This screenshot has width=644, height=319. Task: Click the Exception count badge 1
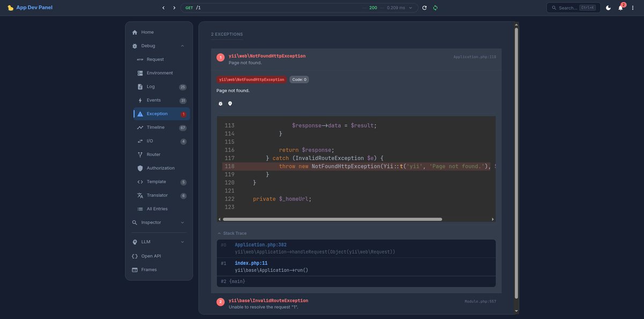pyautogui.click(x=184, y=114)
